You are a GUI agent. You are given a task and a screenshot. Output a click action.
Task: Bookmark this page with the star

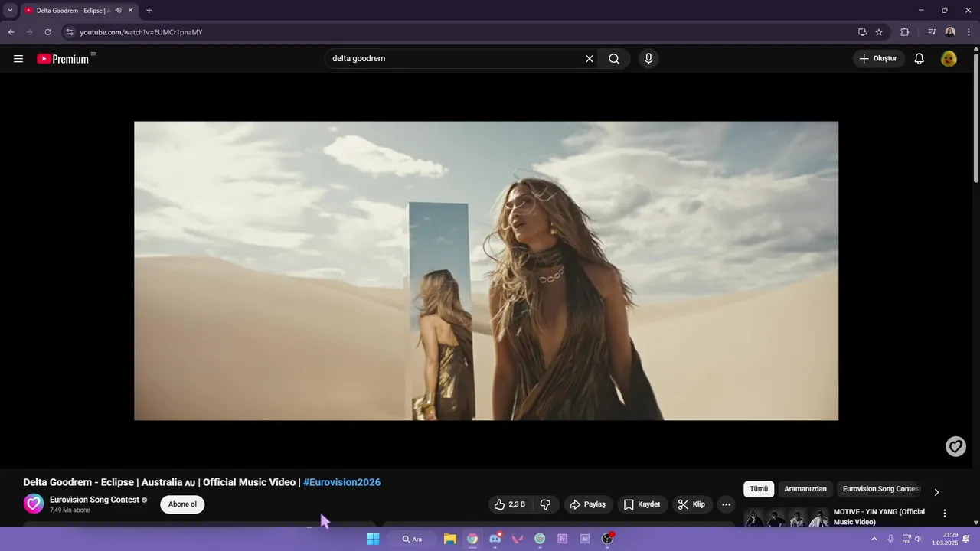click(879, 32)
